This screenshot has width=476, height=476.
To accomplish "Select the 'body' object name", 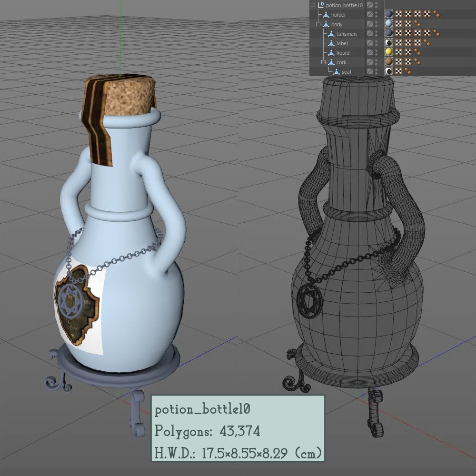I will pyautogui.click(x=337, y=24).
